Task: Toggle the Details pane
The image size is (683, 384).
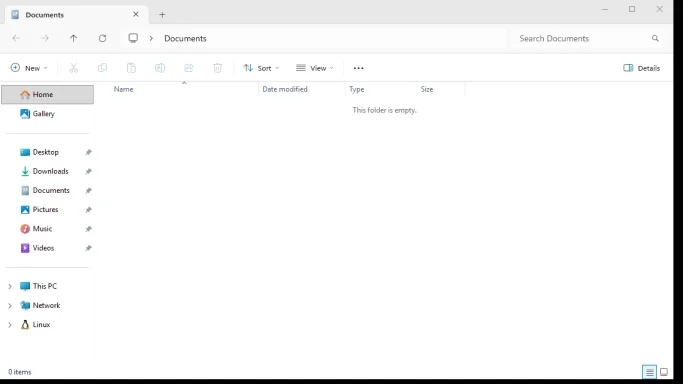Action: 641,68
